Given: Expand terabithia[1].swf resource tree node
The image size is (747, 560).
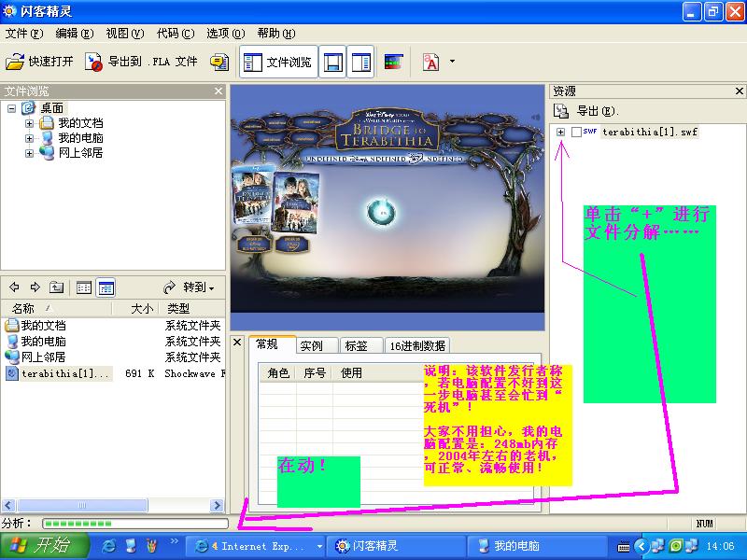Looking at the screenshot, I should click(x=561, y=132).
